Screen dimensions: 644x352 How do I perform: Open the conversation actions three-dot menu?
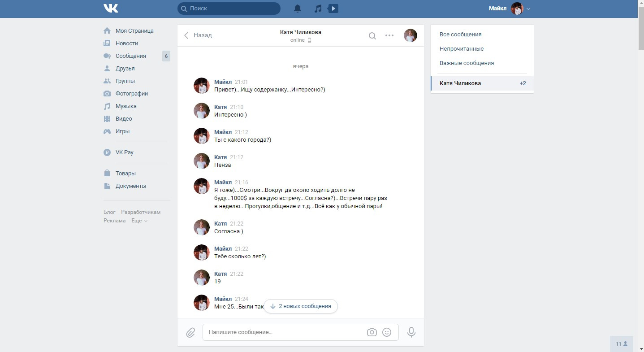point(389,35)
